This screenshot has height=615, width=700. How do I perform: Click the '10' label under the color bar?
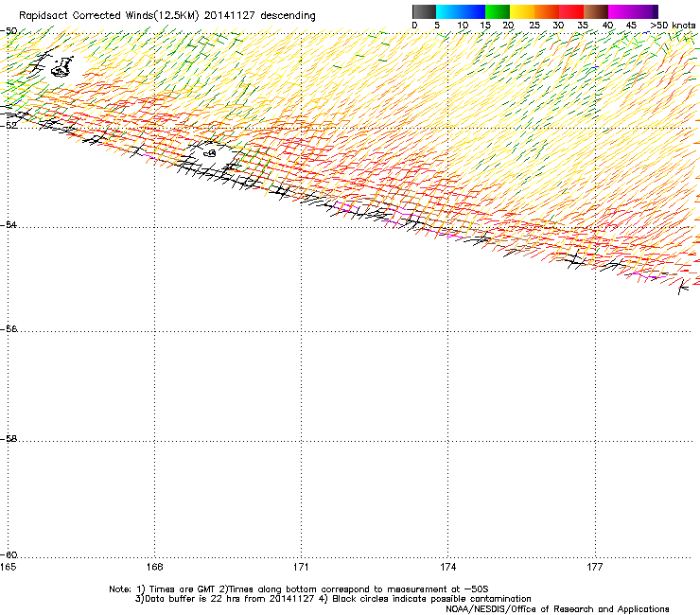coord(463,26)
